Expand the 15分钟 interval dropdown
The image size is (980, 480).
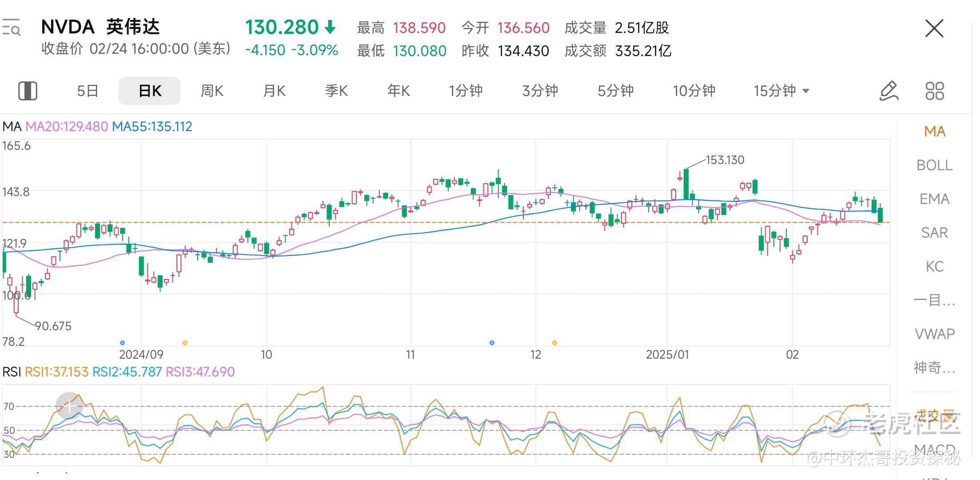[781, 91]
